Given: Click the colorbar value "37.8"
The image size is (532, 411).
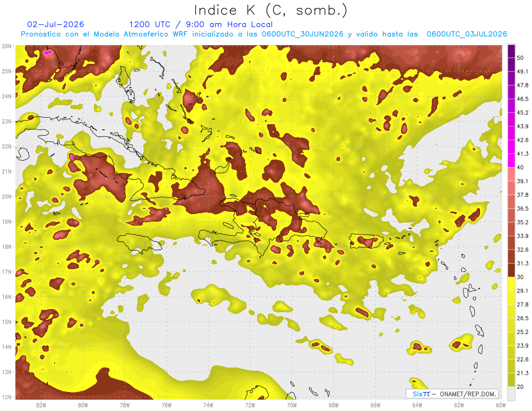Looking at the screenshot, I should click(x=523, y=195).
